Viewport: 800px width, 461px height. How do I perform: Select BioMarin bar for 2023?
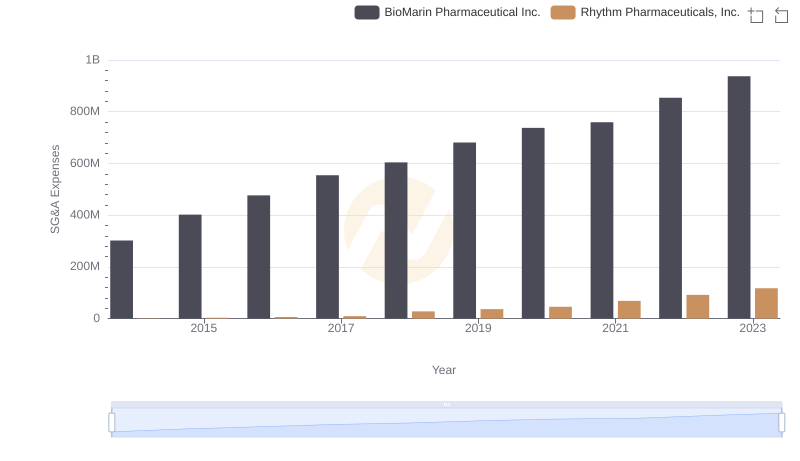pos(739,197)
